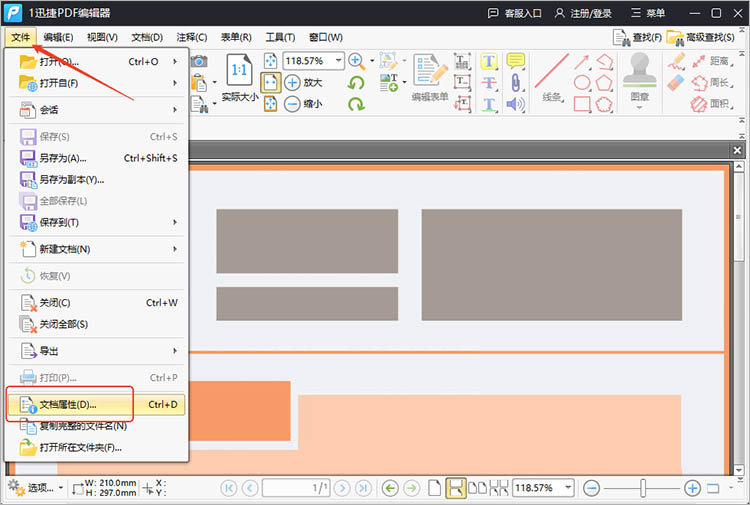This screenshot has width=750, height=505.
Task: Click the green previous view arrow
Action: click(391, 488)
